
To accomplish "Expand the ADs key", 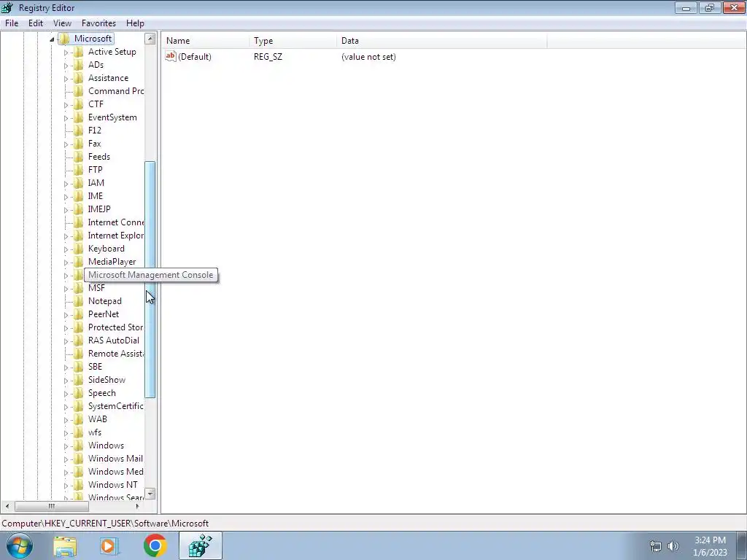I will click(66, 65).
